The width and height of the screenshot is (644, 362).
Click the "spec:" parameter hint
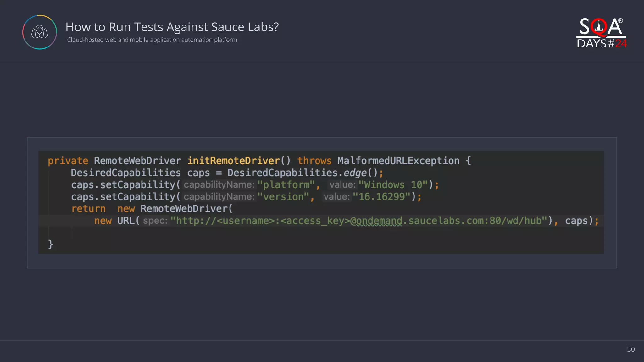pyautogui.click(x=155, y=221)
